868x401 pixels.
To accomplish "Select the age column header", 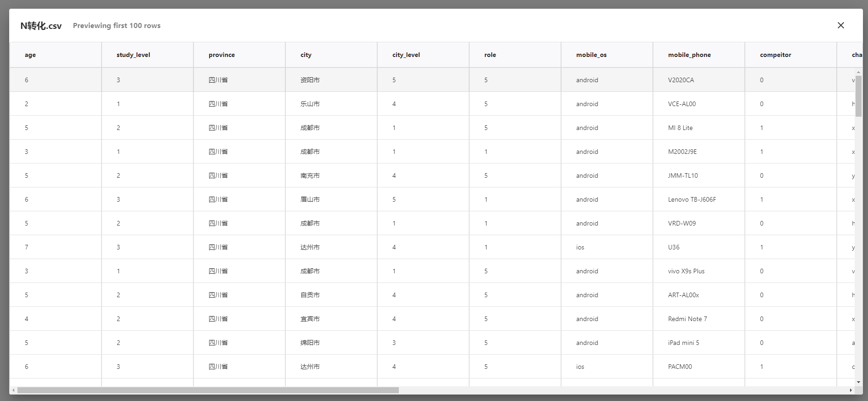I will 30,55.
